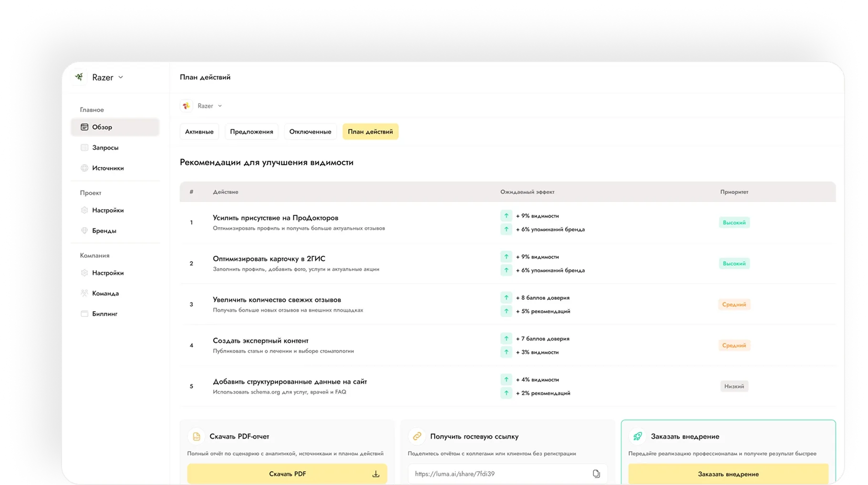Click the rocket icon in Заказать внедрение card

pyautogui.click(x=638, y=436)
